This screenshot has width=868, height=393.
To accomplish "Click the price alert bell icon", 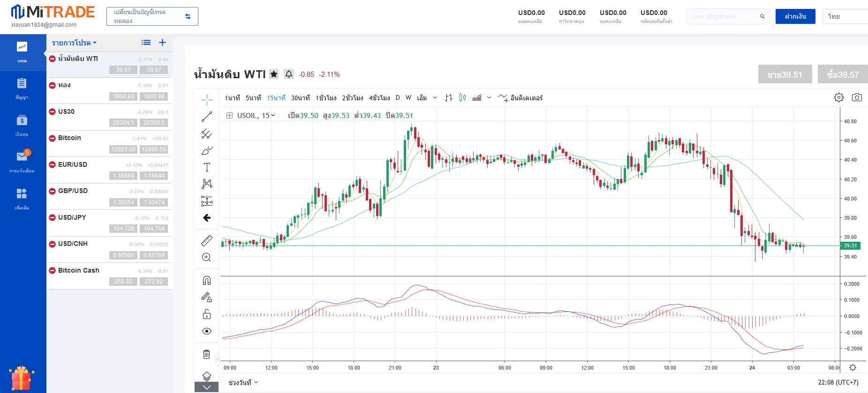I will point(289,74).
